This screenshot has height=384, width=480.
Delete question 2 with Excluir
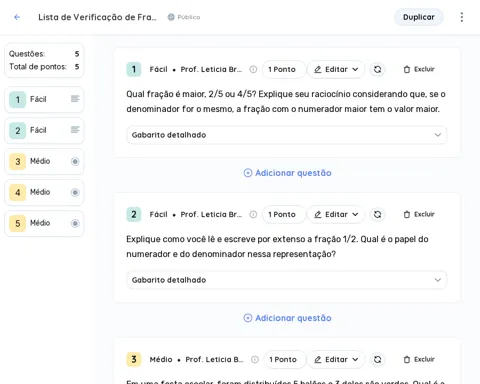(x=419, y=214)
